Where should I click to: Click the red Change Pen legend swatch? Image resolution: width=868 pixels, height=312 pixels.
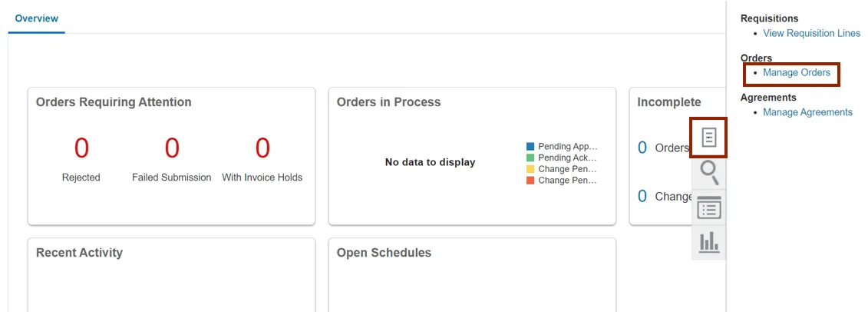(530, 181)
